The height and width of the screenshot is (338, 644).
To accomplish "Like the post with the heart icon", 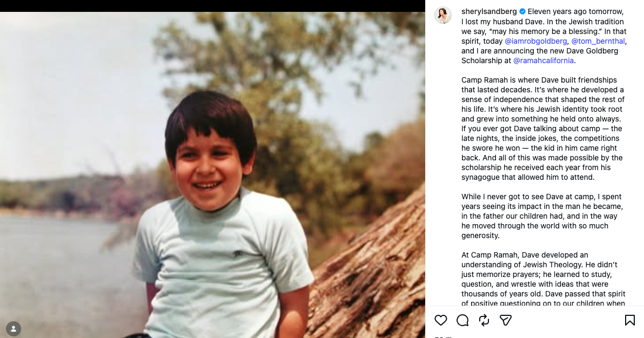I will tap(441, 320).
